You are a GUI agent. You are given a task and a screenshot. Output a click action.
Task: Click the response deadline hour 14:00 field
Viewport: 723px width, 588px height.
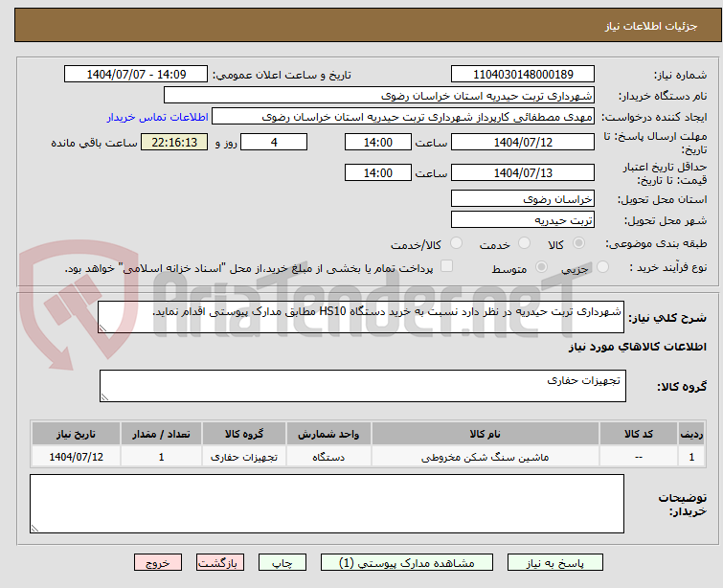pos(377,142)
